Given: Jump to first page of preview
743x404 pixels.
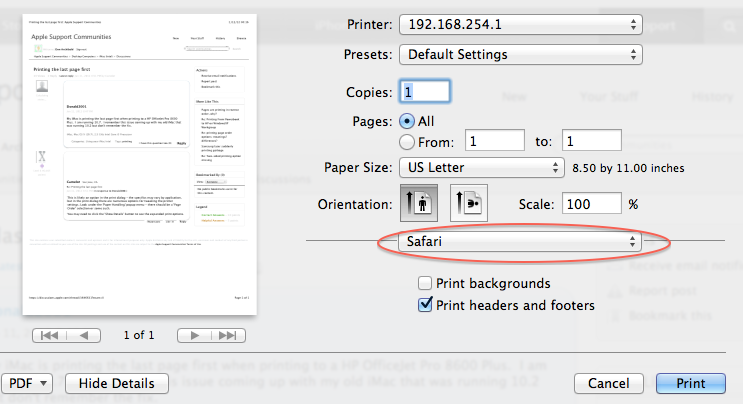Looking at the screenshot, I should 49,335.
